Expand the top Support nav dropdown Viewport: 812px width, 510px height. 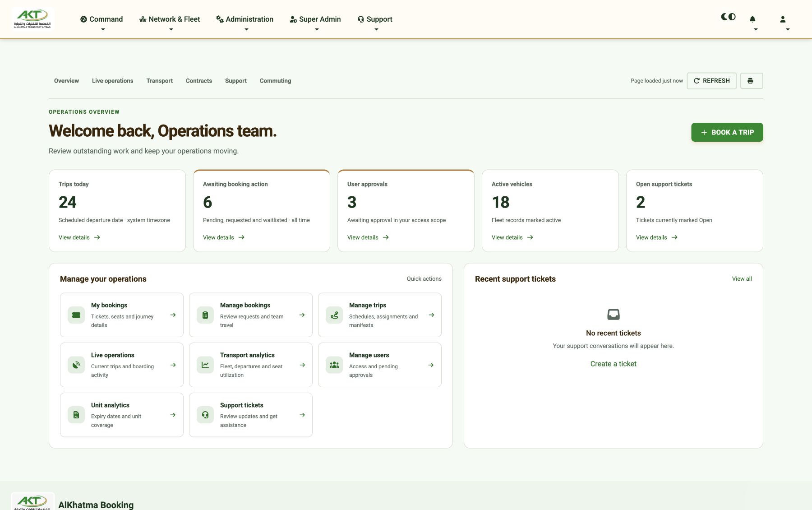pos(375,19)
